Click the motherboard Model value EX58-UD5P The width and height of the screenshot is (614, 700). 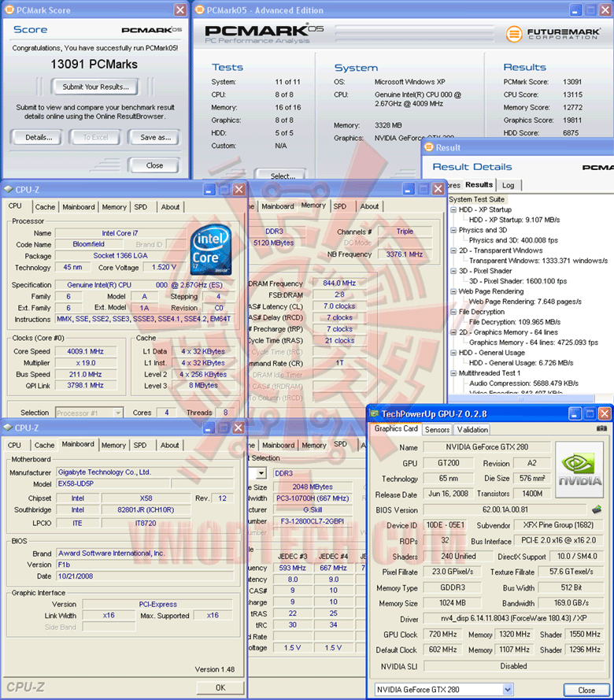(113, 483)
